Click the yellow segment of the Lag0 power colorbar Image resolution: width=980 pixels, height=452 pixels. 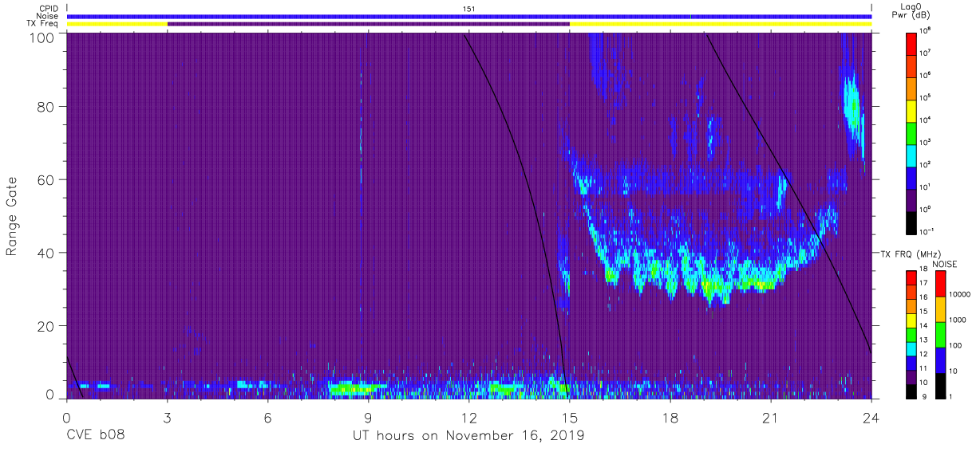point(911,111)
